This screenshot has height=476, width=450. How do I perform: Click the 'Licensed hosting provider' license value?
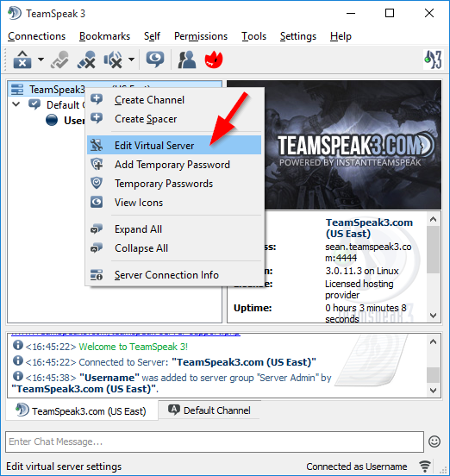pyautogui.click(x=359, y=289)
